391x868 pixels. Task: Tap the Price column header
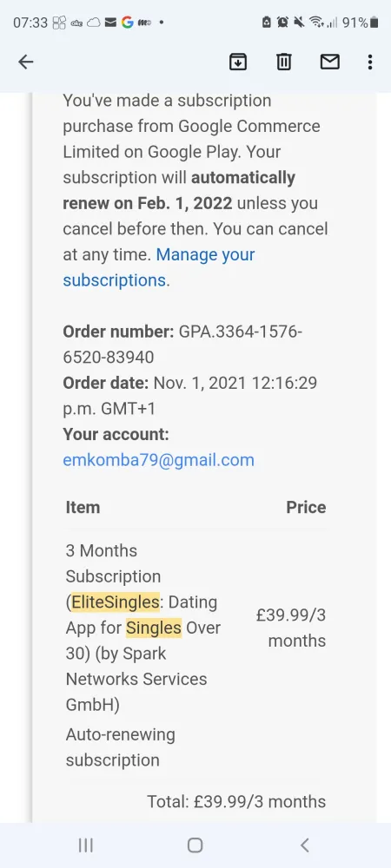pos(306,508)
